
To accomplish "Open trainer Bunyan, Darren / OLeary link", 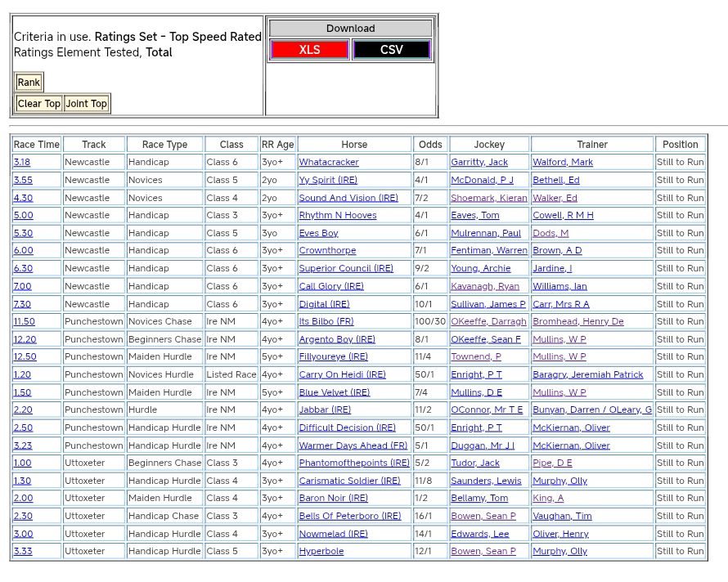I will 592,410.
